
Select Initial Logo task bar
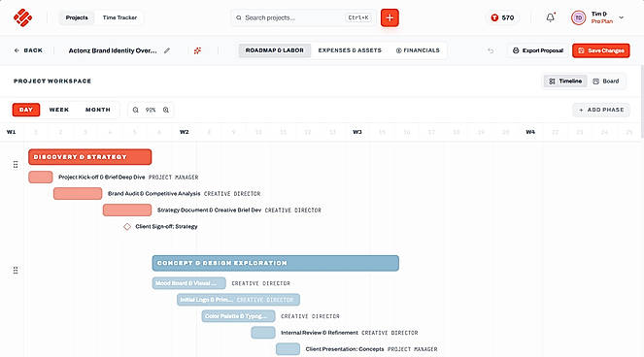coord(238,300)
